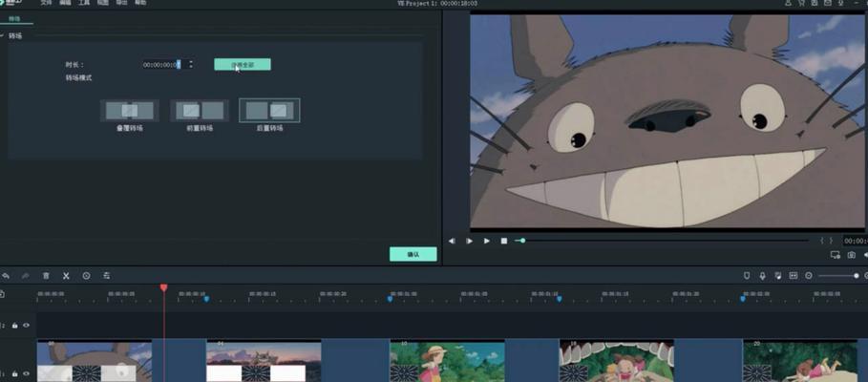Set mark out with the right brace
The width and height of the screenshot is (868, 382).
[x=831, y=241]
